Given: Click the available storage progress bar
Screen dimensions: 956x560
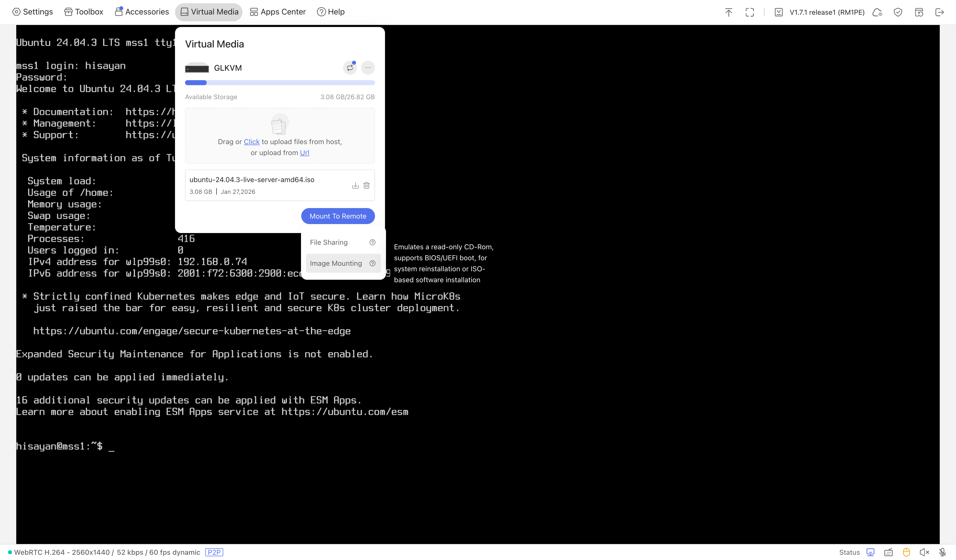Looking at the screenshot, I should [279, 83].
